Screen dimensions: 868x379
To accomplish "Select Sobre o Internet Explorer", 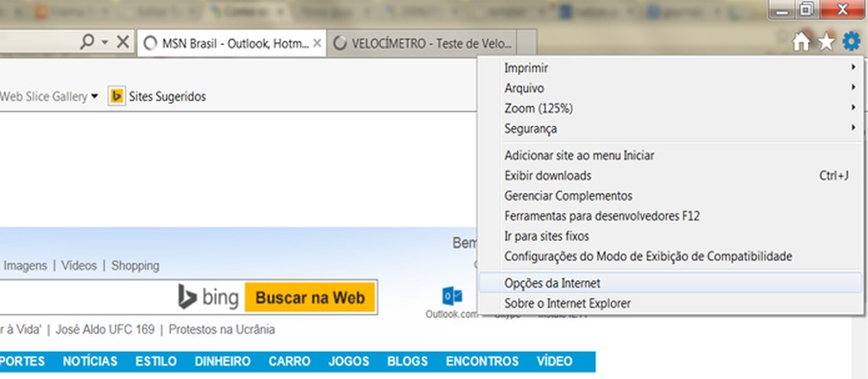I will click(671, 303).
